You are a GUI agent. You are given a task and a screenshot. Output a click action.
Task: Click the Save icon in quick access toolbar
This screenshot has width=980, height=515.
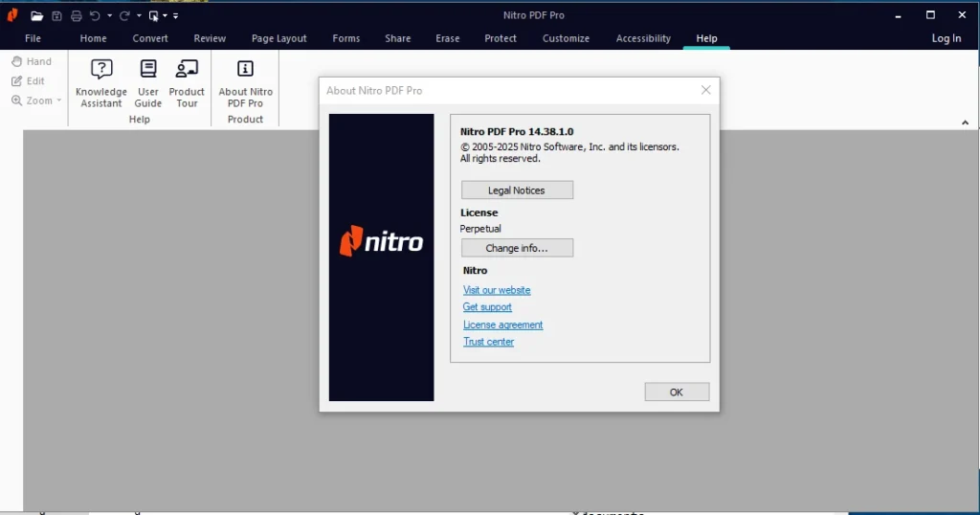point(56,15)
